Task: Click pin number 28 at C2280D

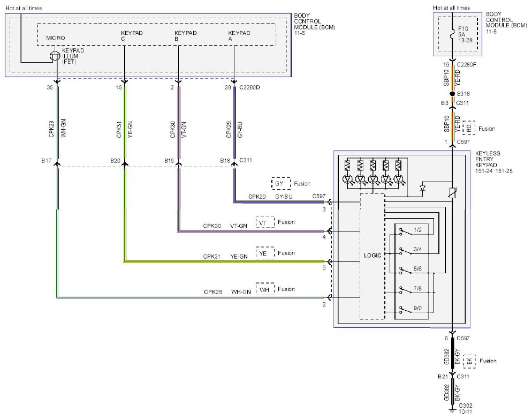Action: pyautogui.click(x=227, y=87)
